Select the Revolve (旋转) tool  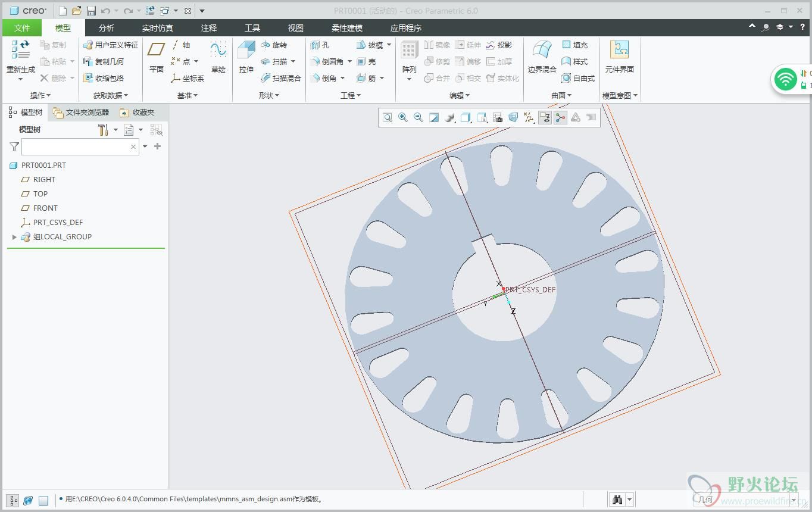274,45
